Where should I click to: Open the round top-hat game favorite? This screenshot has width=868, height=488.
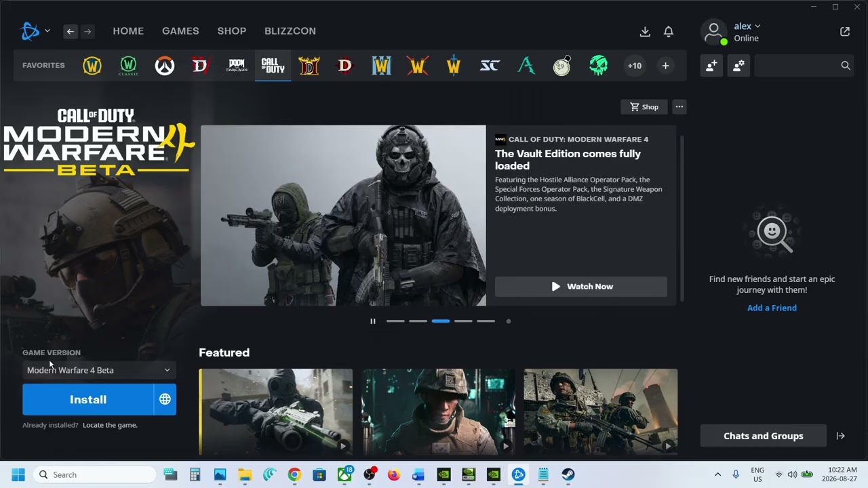click(562, 66)
